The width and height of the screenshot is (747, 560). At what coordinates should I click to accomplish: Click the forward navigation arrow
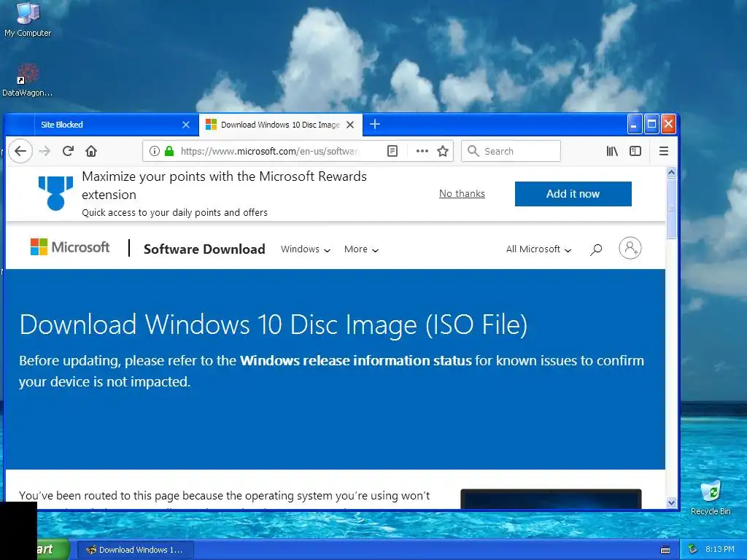tap(44, 152)
